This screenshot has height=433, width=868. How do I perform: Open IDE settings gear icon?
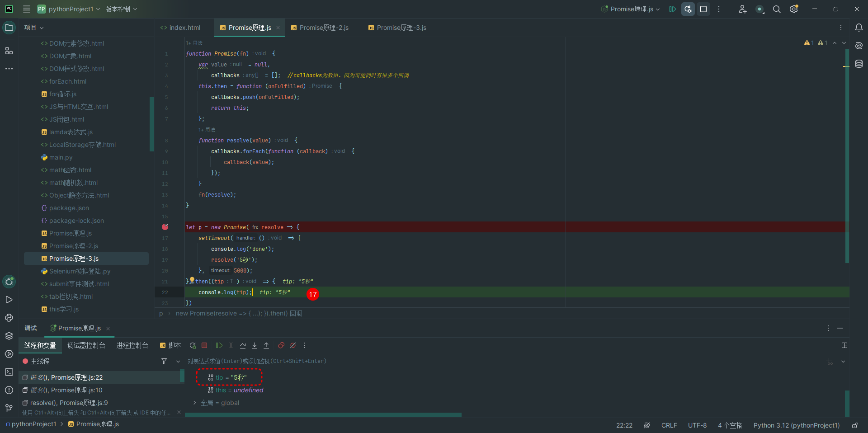click(794, 9)
